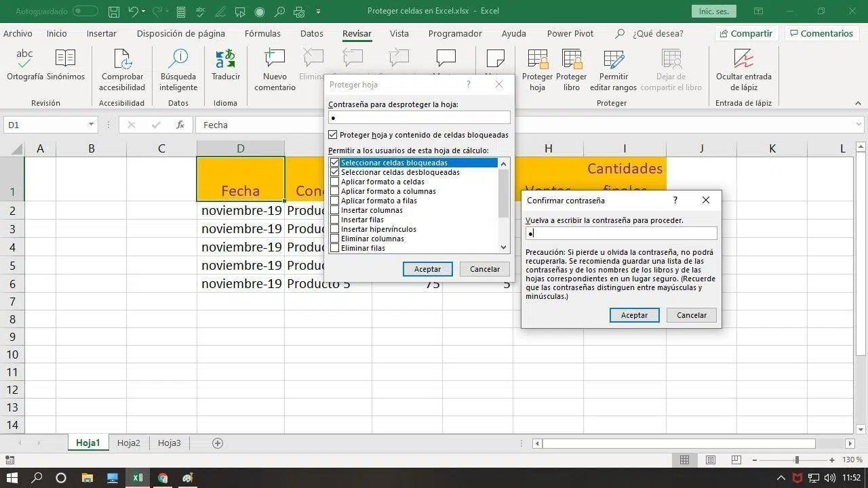
Task: Click the Ortografía spell check icon
Action: coord(24,60)
